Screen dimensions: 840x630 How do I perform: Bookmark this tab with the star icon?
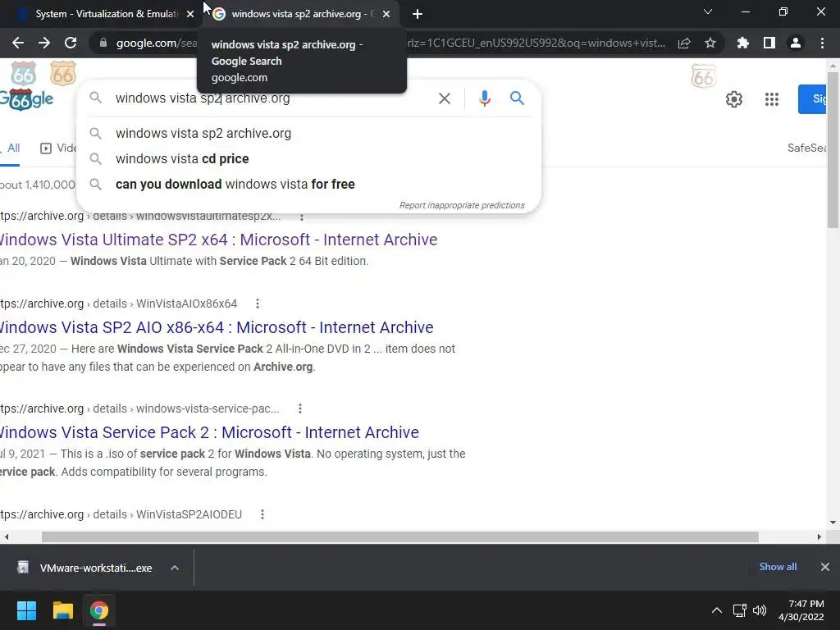point(710,43)
